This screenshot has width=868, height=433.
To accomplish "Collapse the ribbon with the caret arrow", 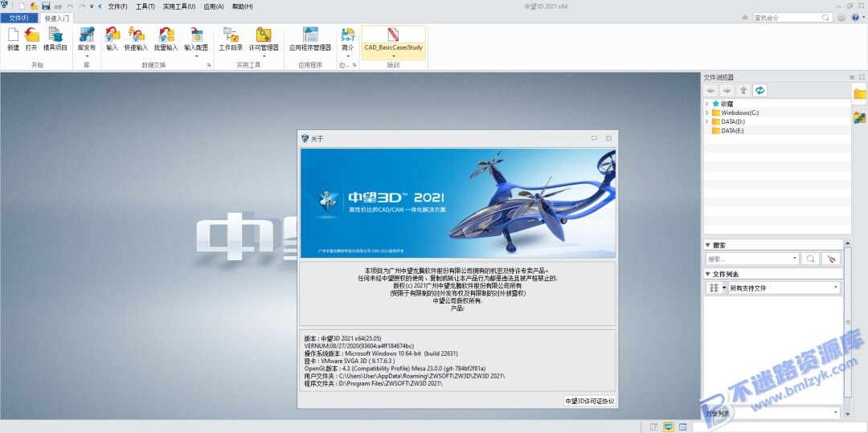I will tap(745, 18).
